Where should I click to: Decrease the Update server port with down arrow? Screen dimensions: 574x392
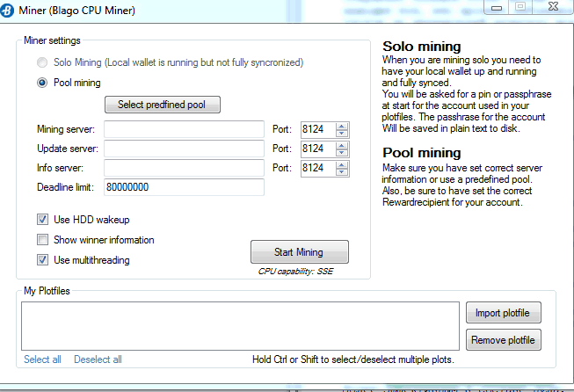point(342,153)
